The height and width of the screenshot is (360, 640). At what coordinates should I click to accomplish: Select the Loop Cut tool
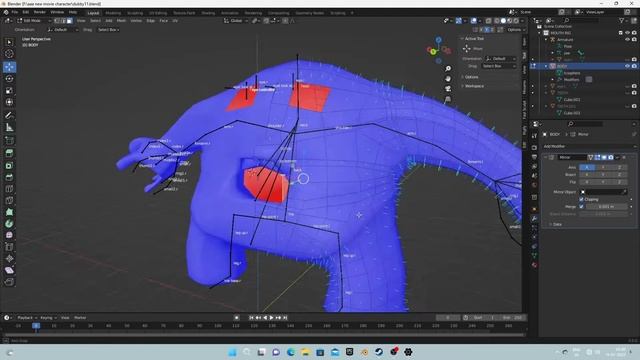tap(9, 189)
